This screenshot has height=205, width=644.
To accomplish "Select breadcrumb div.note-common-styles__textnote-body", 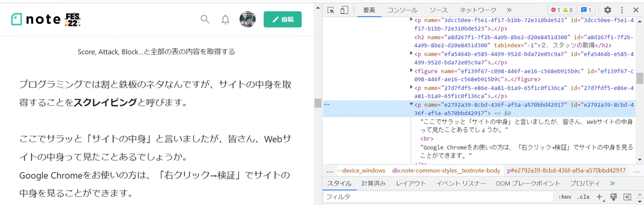I will point(447,171).
